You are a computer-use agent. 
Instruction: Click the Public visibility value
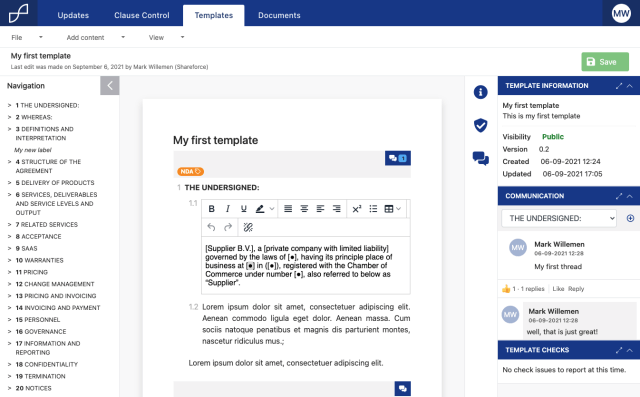click(553, 137)
